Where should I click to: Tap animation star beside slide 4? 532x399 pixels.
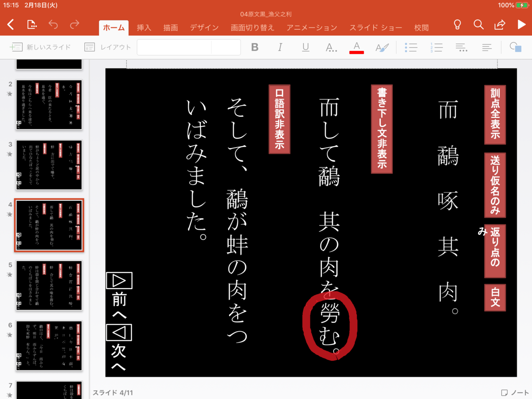(10, 215)
